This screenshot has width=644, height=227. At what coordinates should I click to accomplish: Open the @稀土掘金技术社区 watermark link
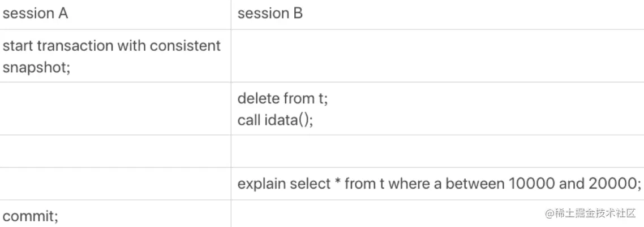(590, 213)
